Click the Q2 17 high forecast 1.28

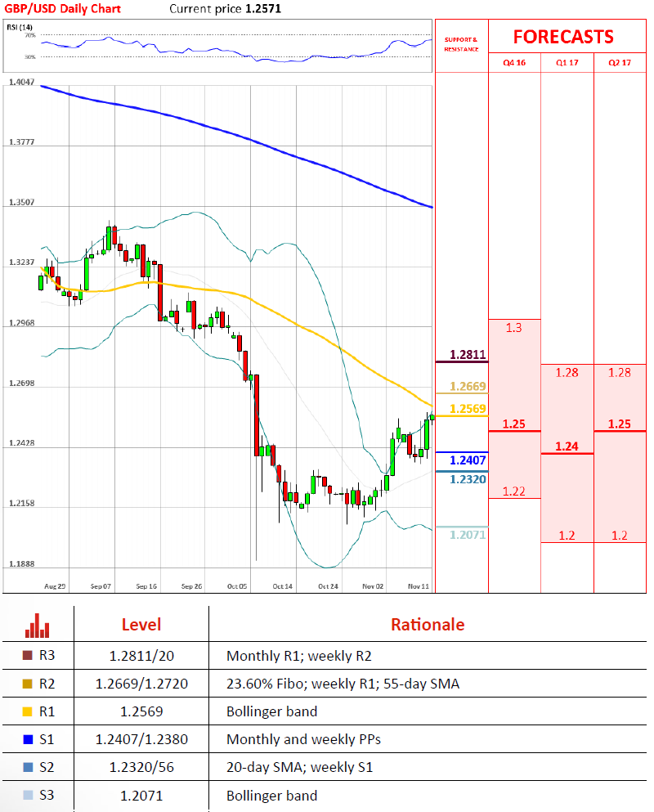pyautogui.click(x=620, y=373)
